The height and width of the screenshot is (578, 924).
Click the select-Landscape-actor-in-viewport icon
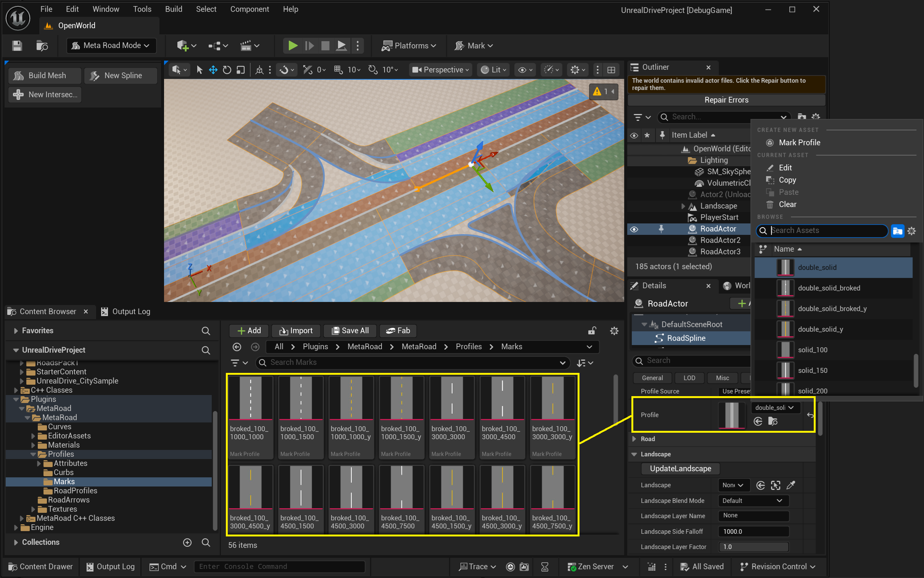point(776,485)
